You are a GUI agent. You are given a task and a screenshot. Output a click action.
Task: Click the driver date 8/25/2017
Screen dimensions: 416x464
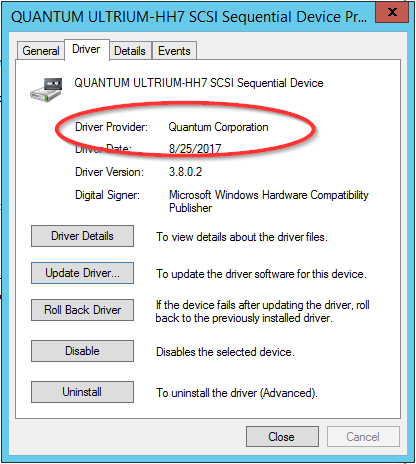point(195,148)
